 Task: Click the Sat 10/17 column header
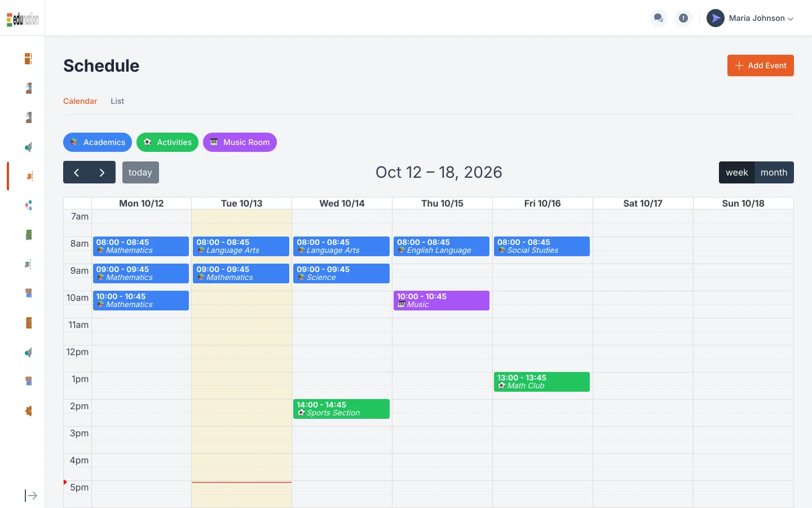point(643,203)
